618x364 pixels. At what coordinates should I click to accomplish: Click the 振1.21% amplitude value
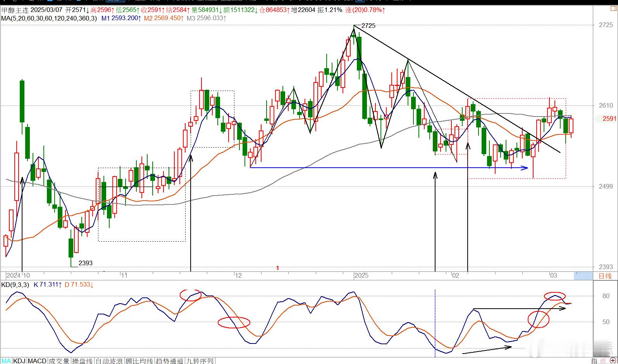click(330, 10)
